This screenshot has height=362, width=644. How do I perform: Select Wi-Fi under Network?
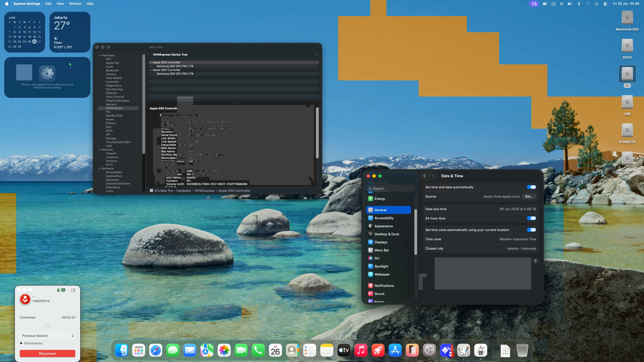click(109, 165)
